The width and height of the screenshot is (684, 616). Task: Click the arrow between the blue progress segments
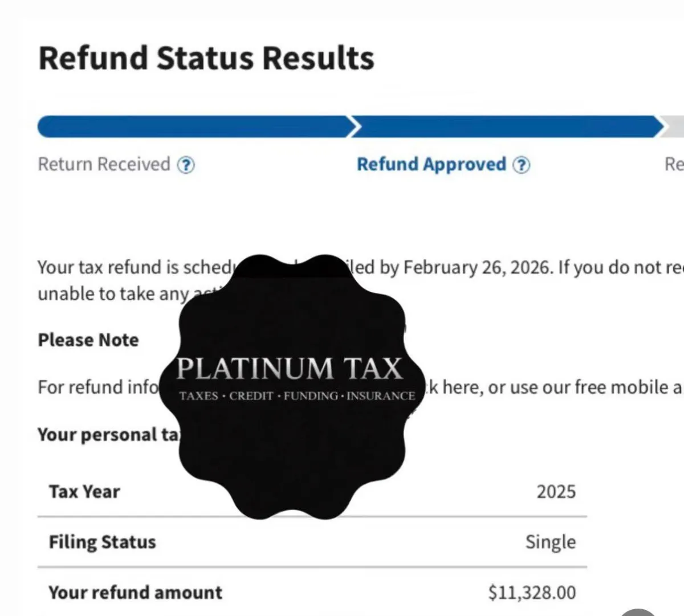tap(355, 127)
